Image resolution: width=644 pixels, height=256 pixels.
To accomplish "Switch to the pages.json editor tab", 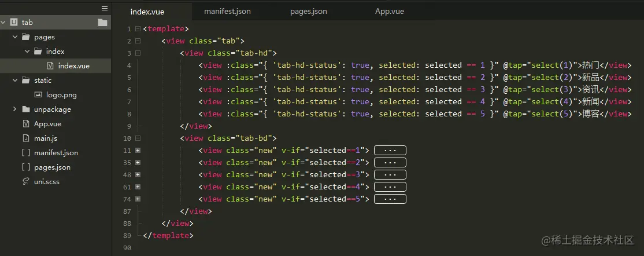I will tap(309, 11).
